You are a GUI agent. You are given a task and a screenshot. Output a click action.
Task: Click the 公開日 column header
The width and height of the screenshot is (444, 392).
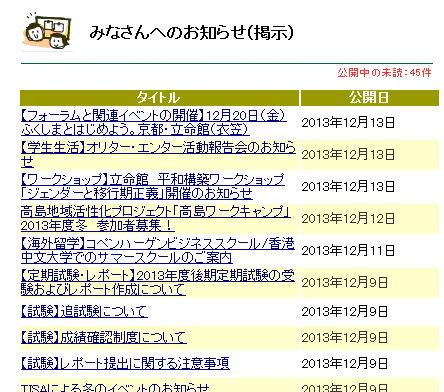point(370,98)
